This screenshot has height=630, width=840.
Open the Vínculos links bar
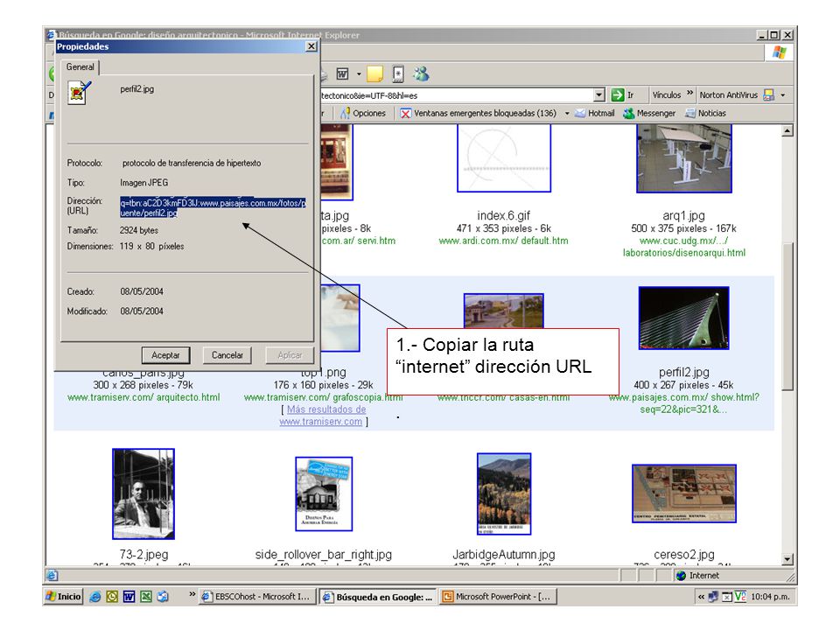[x=667, y=94]
